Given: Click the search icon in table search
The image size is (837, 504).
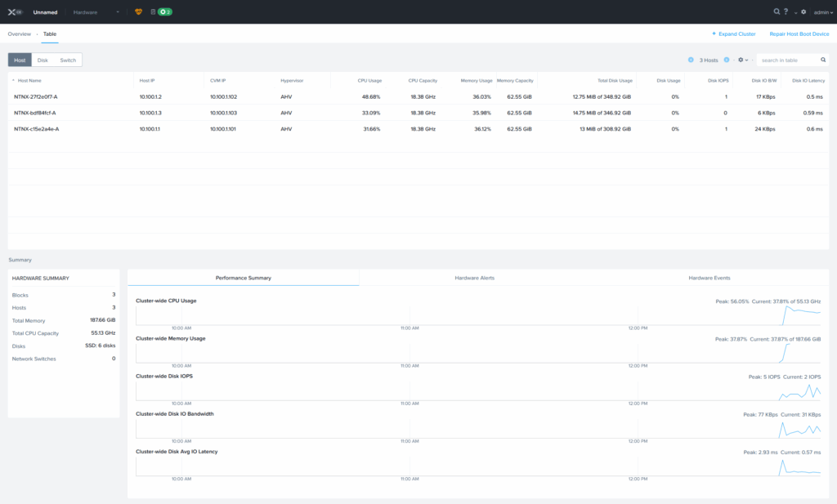Looking at the screenshot, I should tap(823, 60).
